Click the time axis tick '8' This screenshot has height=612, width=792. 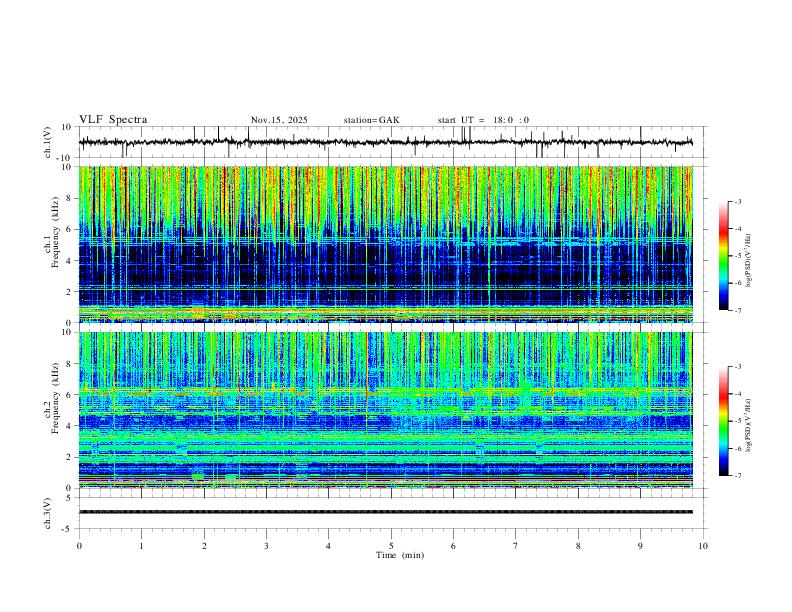click(x=578, y=546)
